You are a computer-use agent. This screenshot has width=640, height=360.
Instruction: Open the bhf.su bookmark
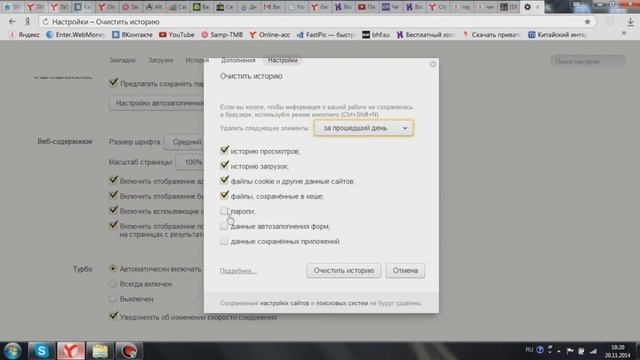pyautogui.click(x=376, y=35)
